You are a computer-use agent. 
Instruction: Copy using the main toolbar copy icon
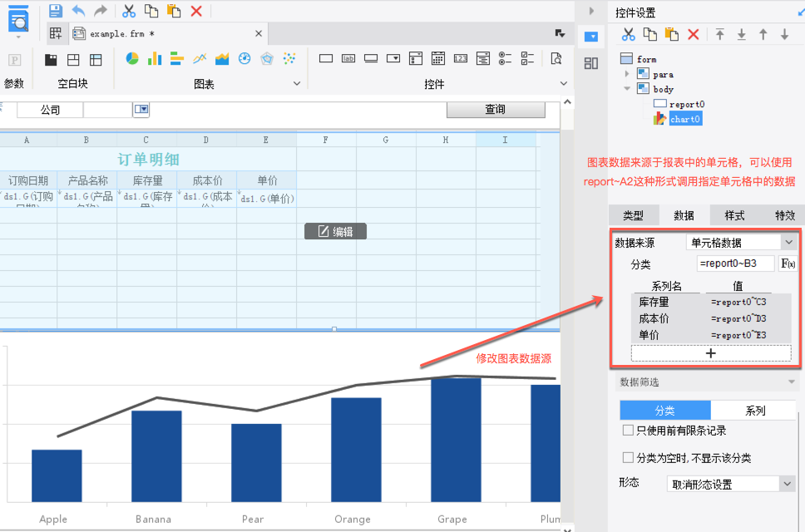[151, 11]
